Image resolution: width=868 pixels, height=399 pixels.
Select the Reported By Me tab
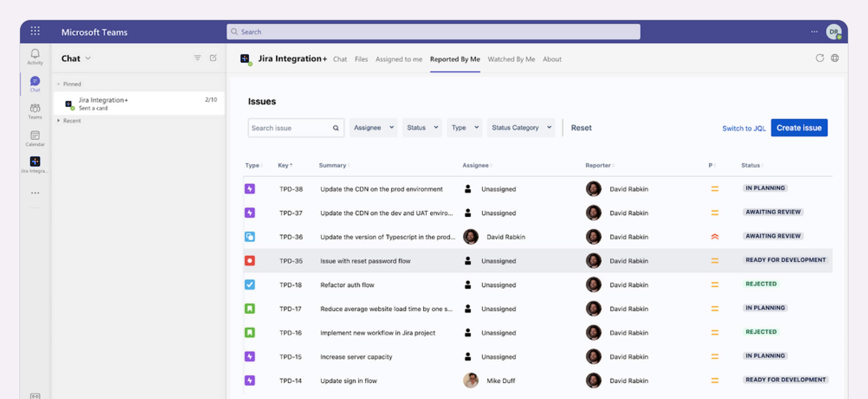click(x=455, y=59)
